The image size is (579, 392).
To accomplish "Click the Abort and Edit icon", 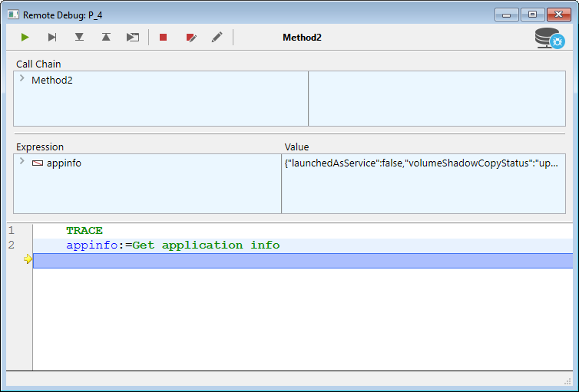I will coord(190,37).
